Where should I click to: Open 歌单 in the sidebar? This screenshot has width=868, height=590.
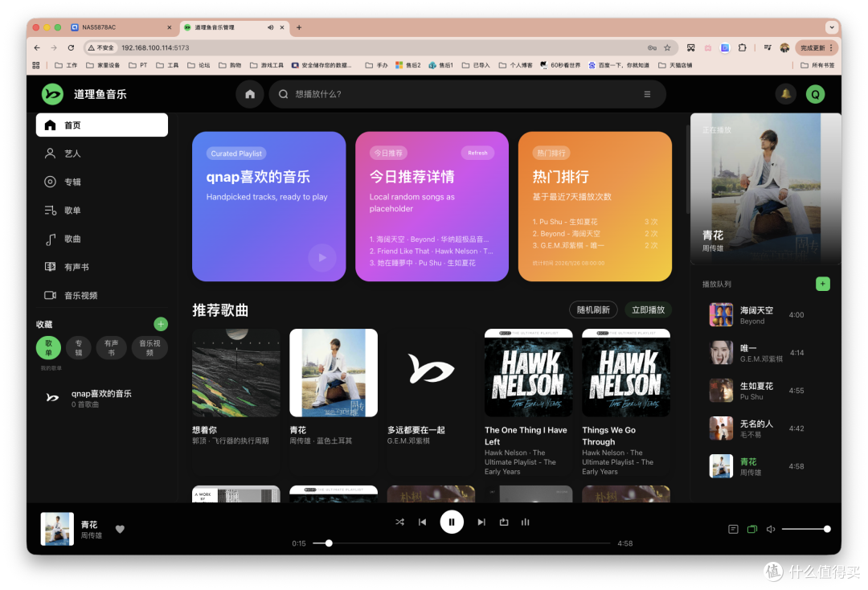pyautogui.click(x=102, y=211)
